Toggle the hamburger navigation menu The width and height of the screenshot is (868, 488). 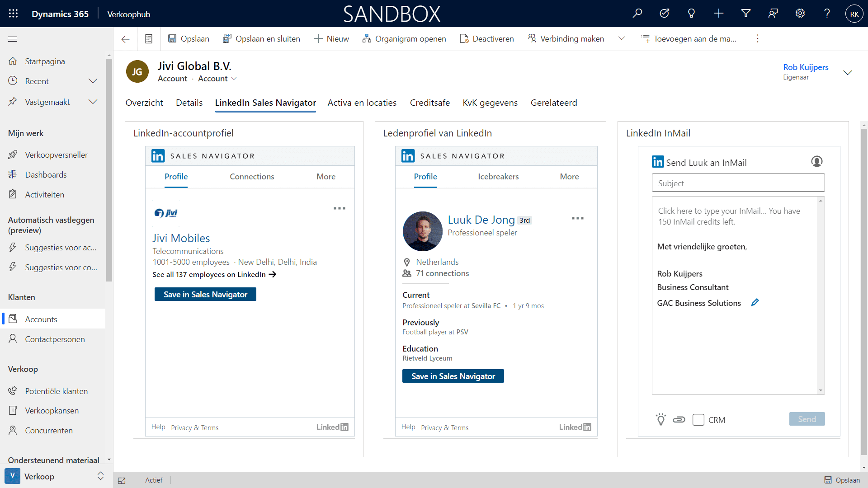(x=13, y=39)
